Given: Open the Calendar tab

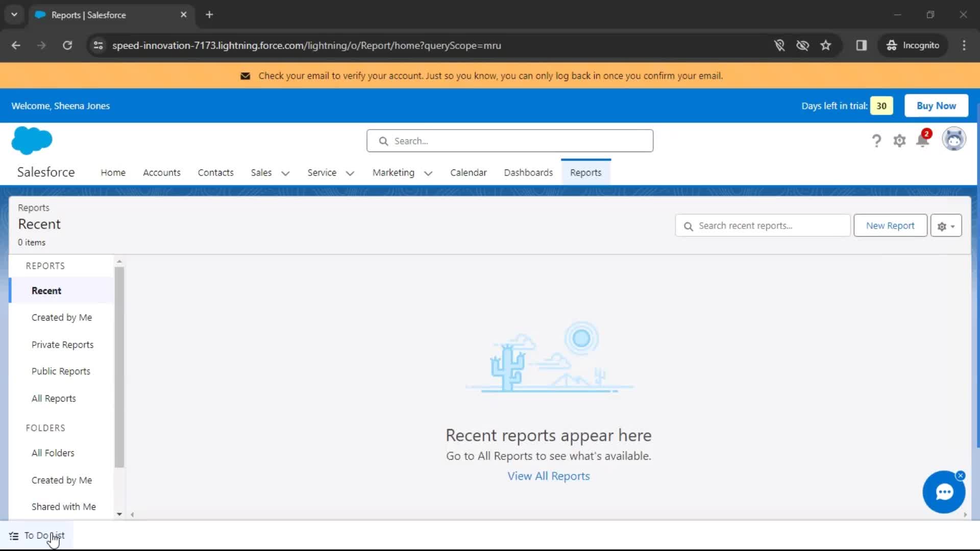Looking at the screenshot, I should point(468,172).
